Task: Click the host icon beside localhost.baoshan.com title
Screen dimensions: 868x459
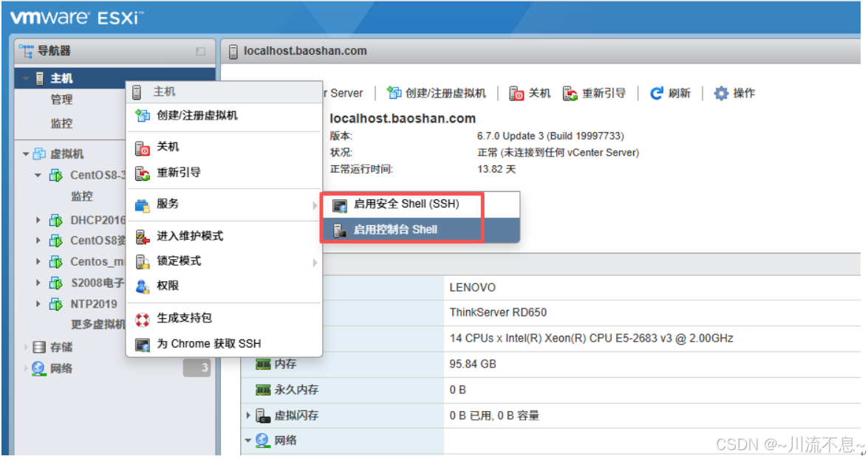Action: pyautogui.click(x=233, y=52)
